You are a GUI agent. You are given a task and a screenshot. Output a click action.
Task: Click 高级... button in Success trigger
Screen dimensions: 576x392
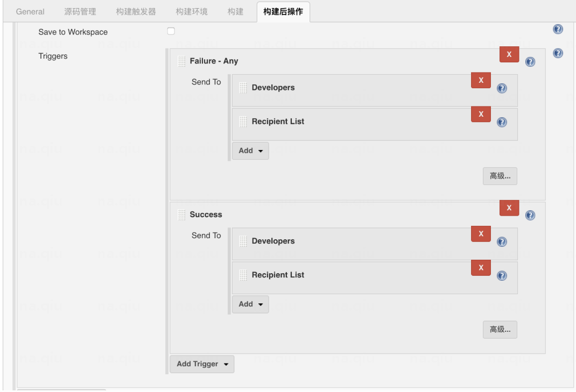point(500,330)
